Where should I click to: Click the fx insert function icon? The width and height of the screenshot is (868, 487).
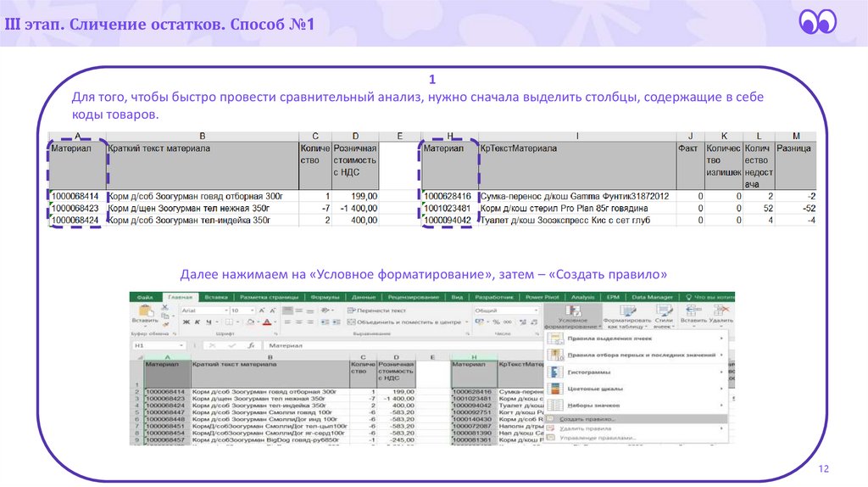point(252,346)
